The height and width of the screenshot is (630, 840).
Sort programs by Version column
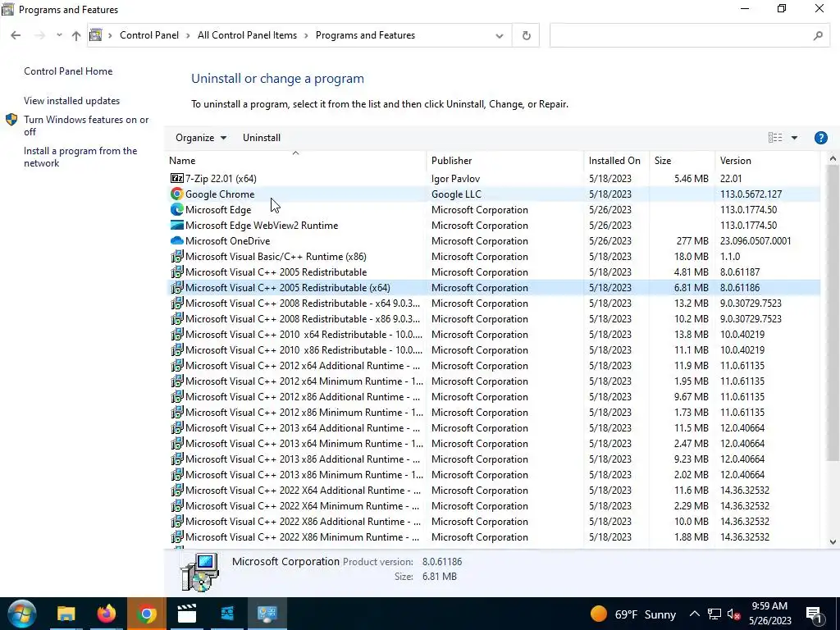[x=767, y=161]
